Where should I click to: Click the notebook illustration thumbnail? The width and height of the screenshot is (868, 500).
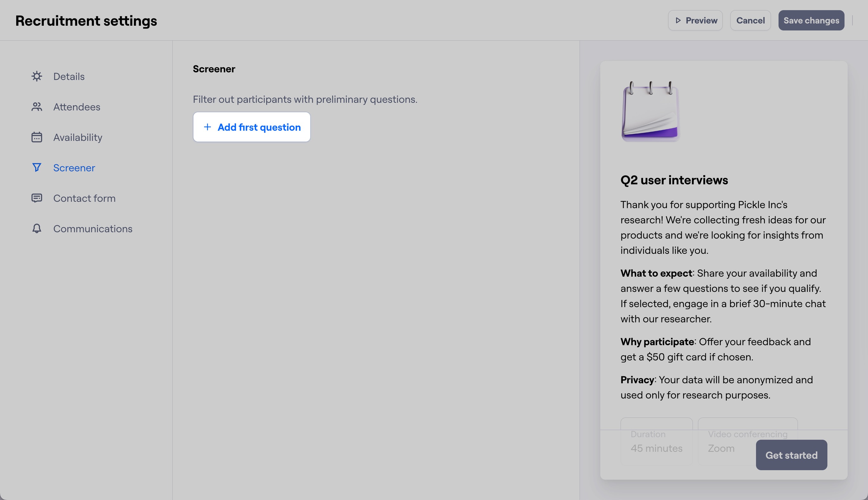coord(651,112)
